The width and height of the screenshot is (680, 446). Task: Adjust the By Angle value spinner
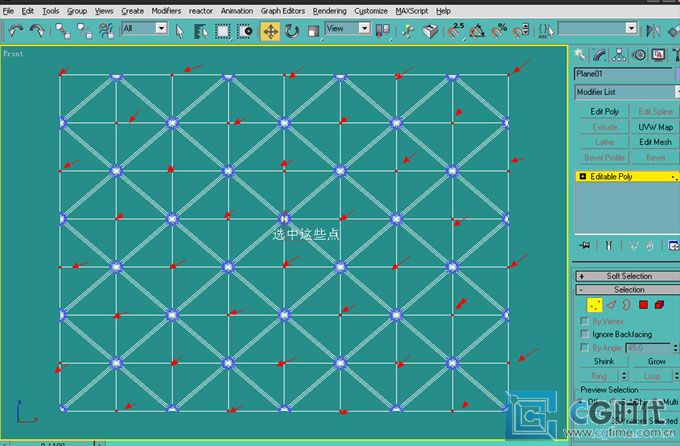[x=675, y=348]
